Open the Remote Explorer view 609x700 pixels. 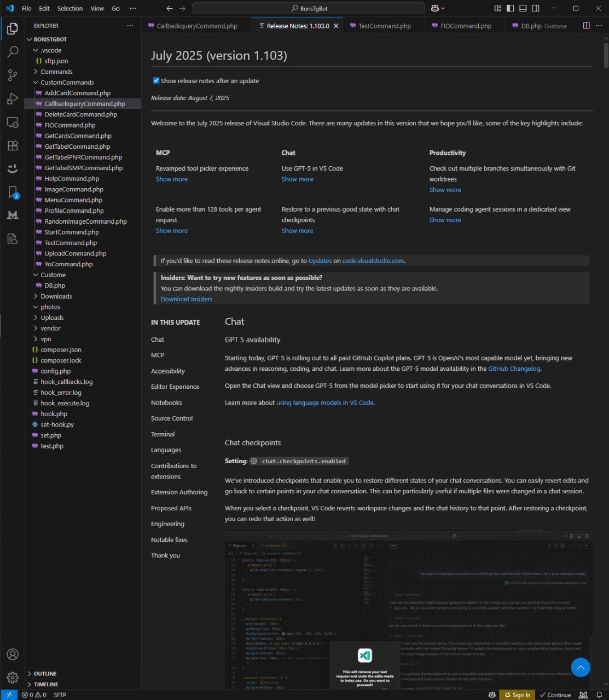[12, 122]
